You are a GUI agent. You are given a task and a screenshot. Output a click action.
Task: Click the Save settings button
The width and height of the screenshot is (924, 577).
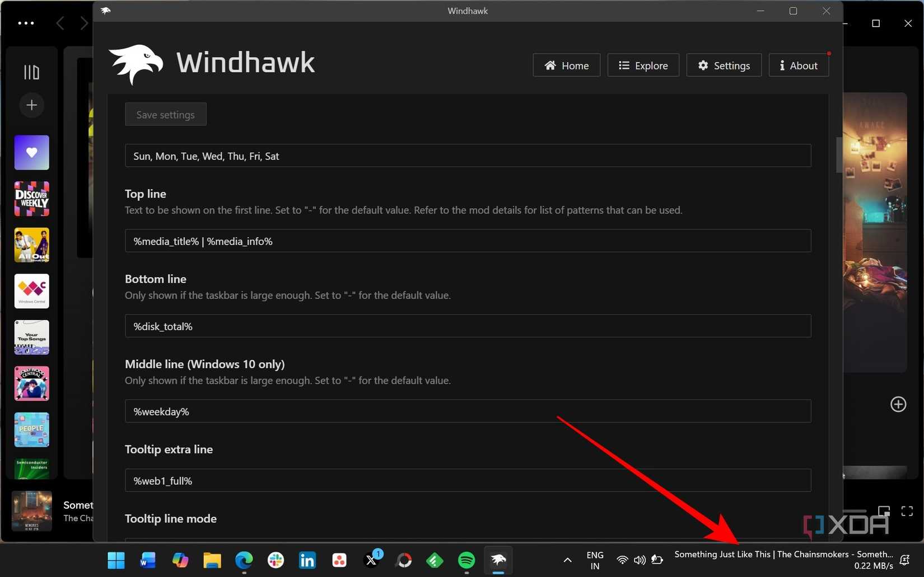165,114
